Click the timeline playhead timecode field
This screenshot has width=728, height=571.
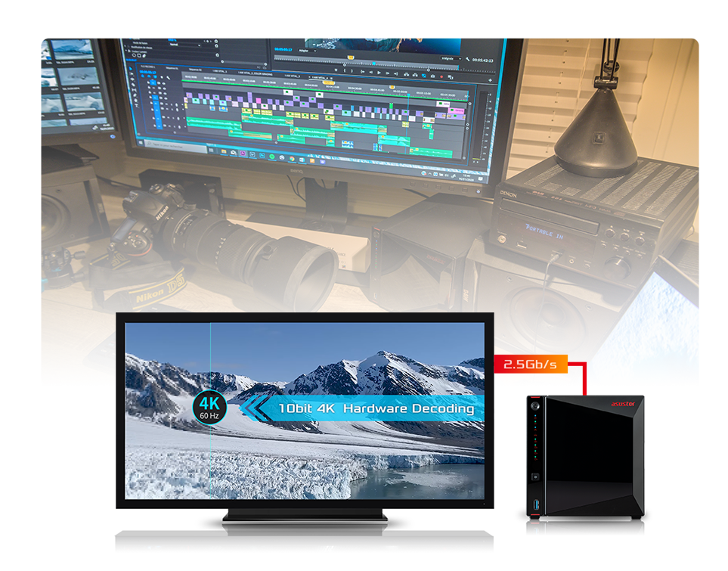[x=147, y=72]
